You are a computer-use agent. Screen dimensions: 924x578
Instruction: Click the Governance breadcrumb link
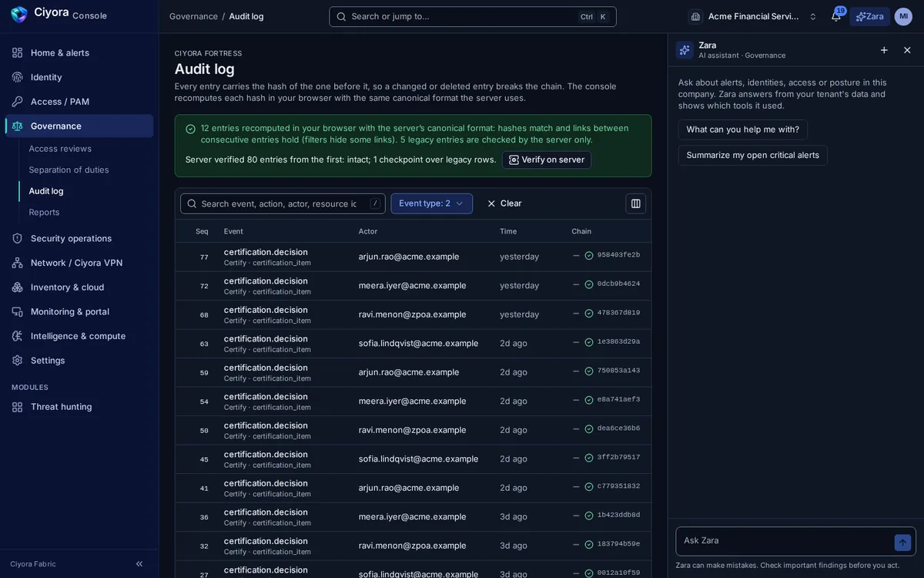point(193,16)
